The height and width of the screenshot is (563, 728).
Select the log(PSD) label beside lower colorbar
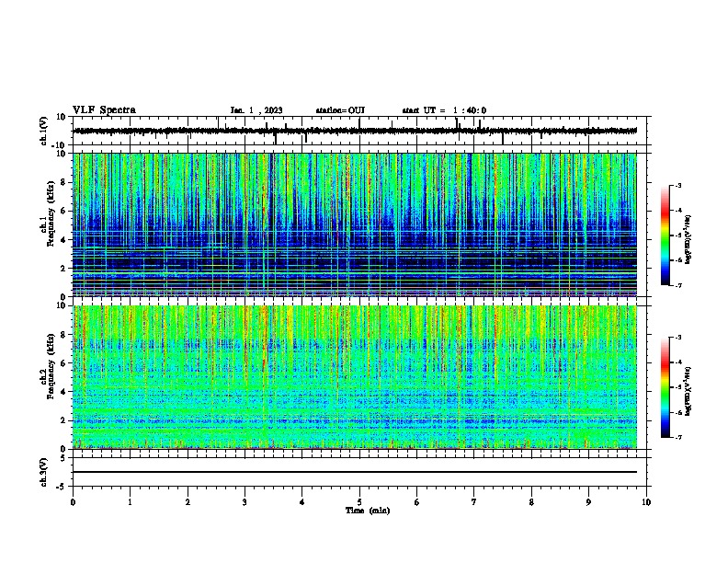click(688, 391)
